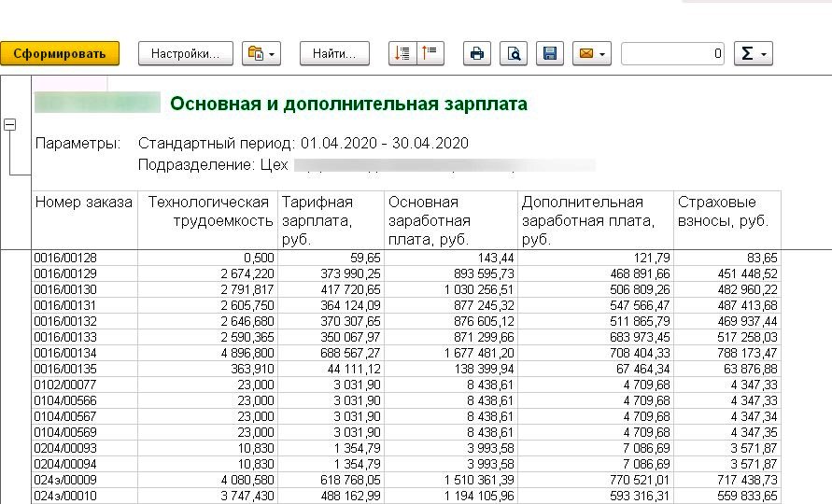Open Настройки... settings dialog
The width and height of the screenshot is (832, 504).
coord(186,53)
